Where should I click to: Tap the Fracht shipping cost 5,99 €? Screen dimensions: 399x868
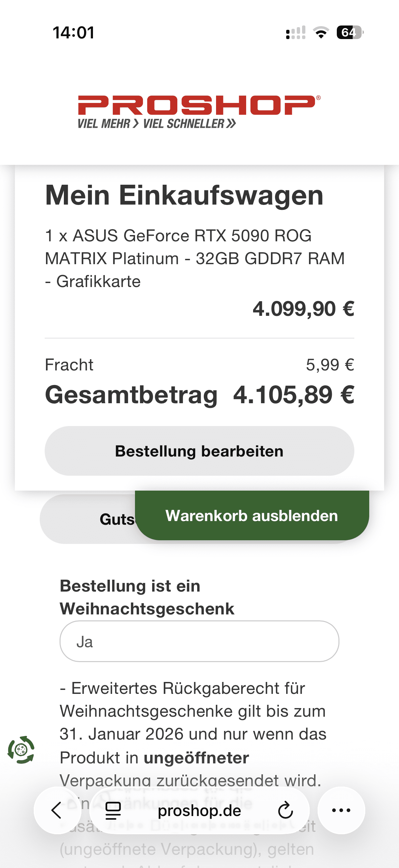click(330, 365)
